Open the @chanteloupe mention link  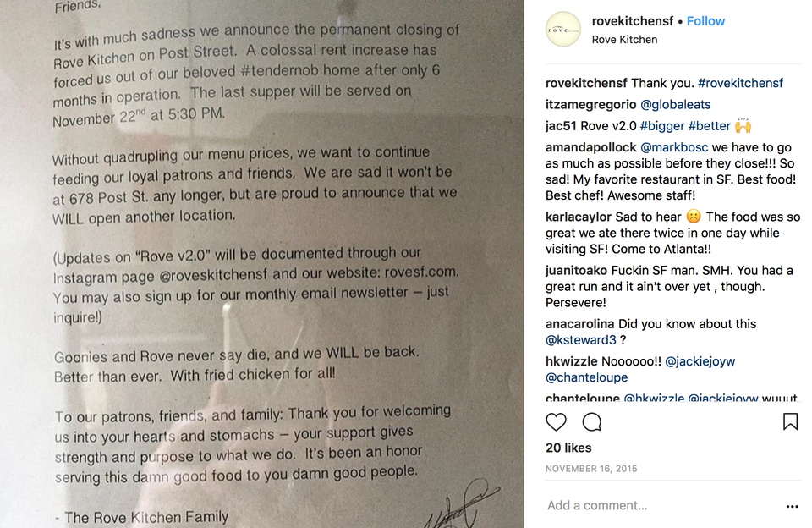(586, 377)
